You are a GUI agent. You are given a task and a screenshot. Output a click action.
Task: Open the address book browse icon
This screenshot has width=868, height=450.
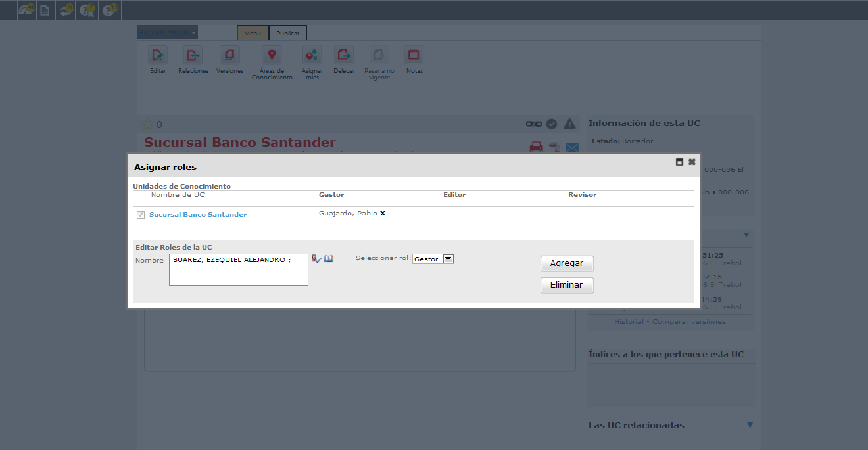point(329,259)
